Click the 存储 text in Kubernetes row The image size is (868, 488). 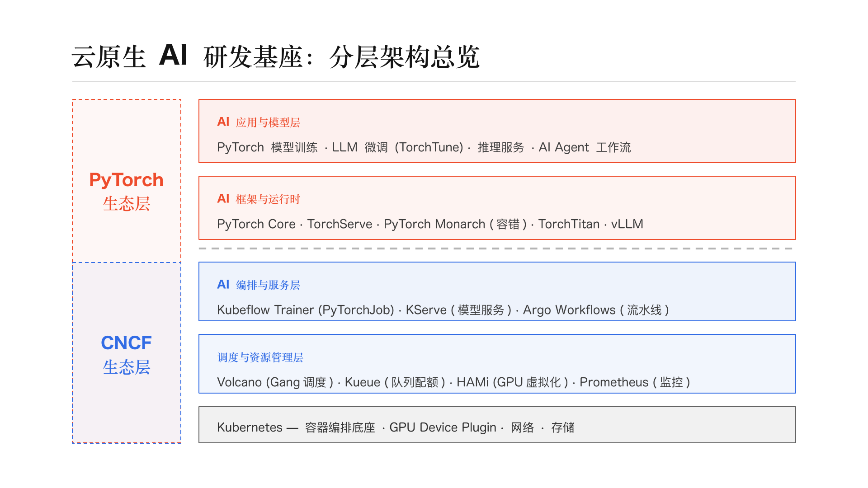pos(563,427)
